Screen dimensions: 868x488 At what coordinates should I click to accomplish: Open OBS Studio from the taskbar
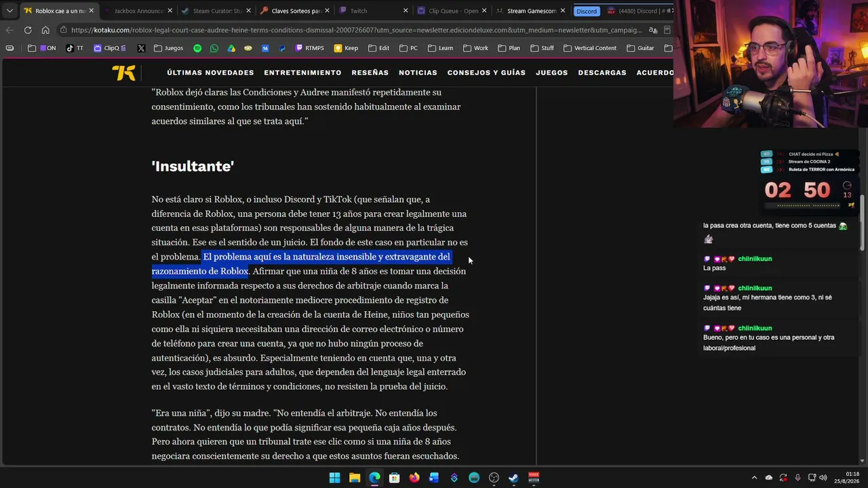494,478
